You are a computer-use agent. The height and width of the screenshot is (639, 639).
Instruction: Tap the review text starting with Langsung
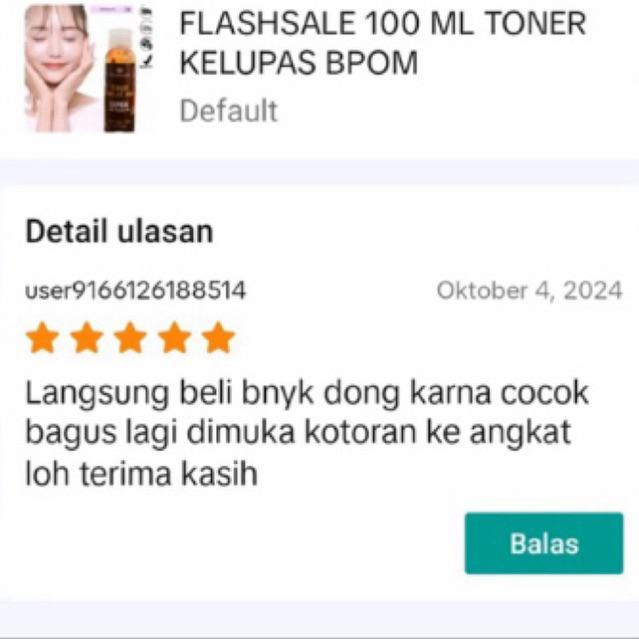[307, 433]
